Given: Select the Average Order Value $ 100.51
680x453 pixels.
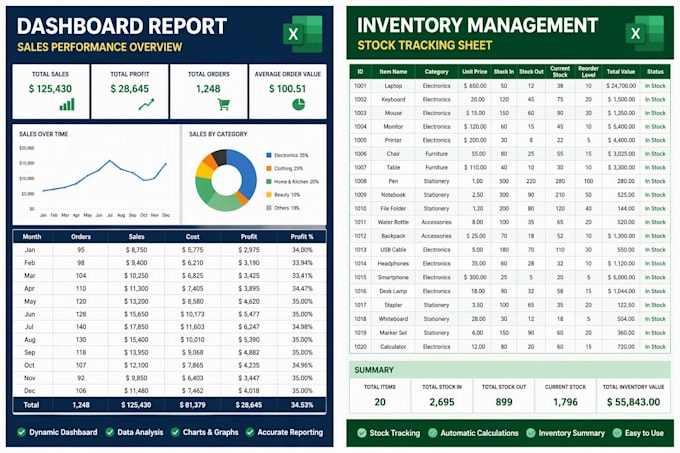Looking at the screenshot, I should (x=287, y=89).
